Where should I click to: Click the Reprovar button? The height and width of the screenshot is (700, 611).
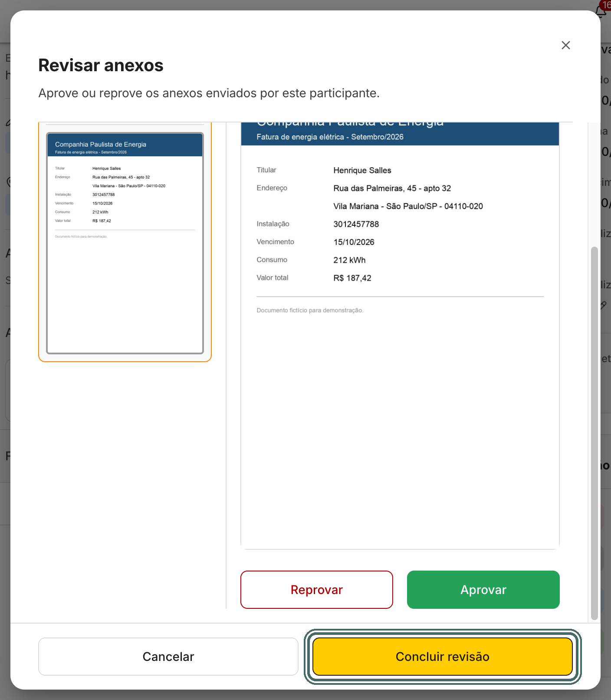(317, 590)
